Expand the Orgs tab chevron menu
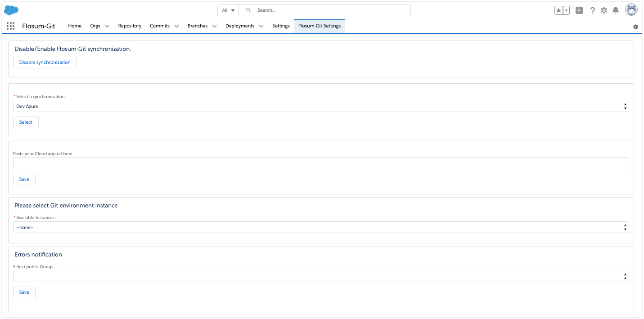This screenshot has height=319, width=644. (107, 26)
